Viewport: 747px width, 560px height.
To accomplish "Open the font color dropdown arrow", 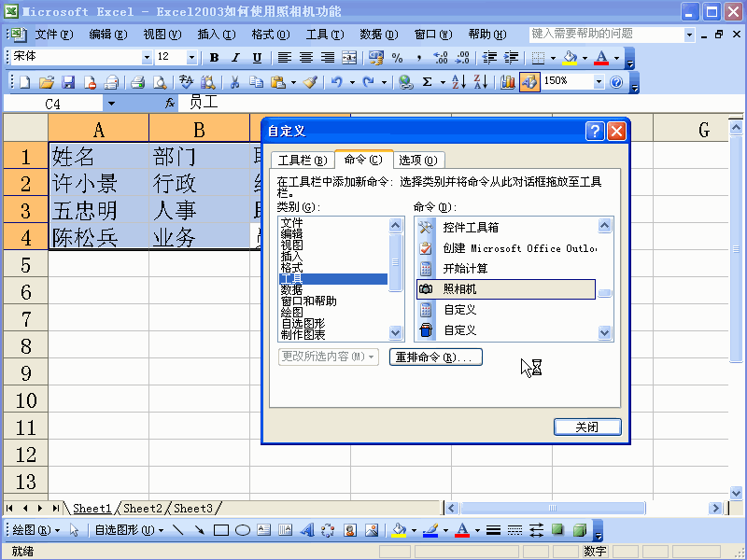I will pyautogui.click(x=615, y=58).
